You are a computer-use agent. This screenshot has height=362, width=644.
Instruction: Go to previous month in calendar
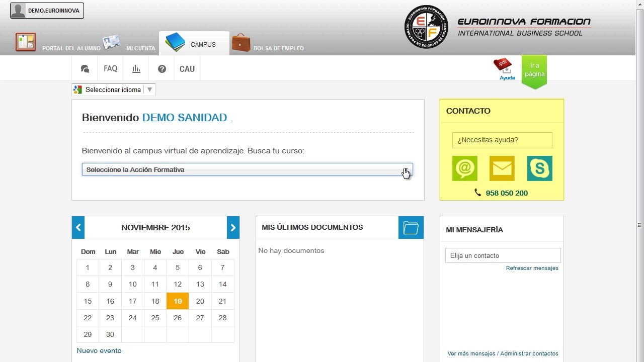point(78,227)
